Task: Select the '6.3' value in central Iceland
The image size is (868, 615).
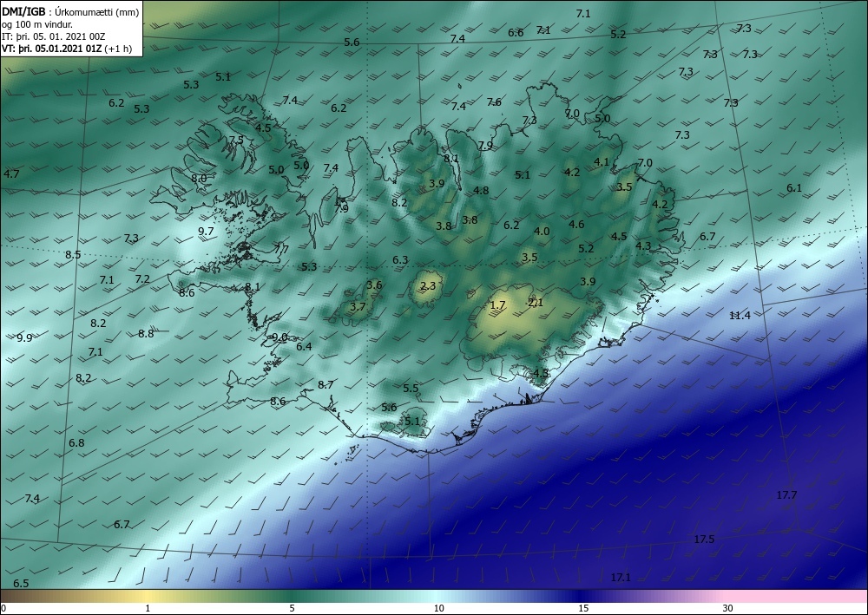Action: coord(400,259)
